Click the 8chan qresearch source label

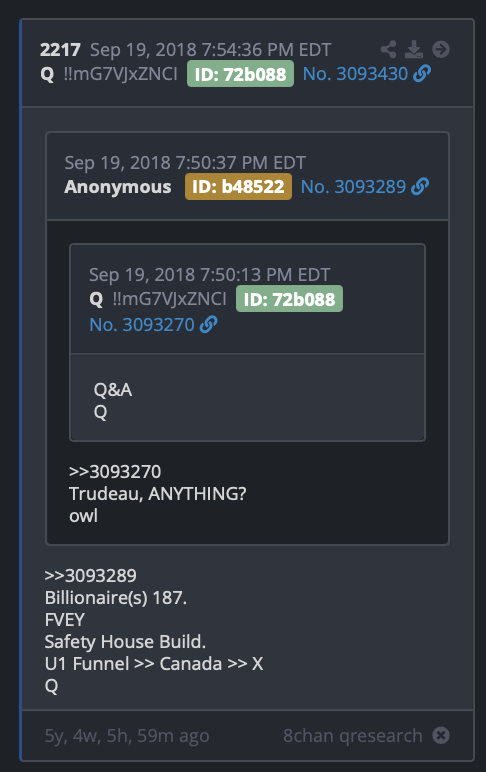tap(353, 736)
